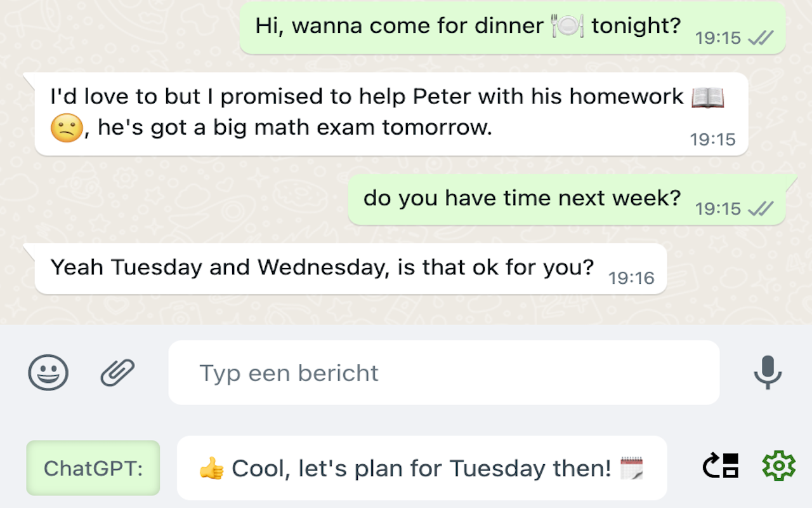812x508 pixels.
Task: Open the emoji picker smiley icon
Action: point(48,372)
